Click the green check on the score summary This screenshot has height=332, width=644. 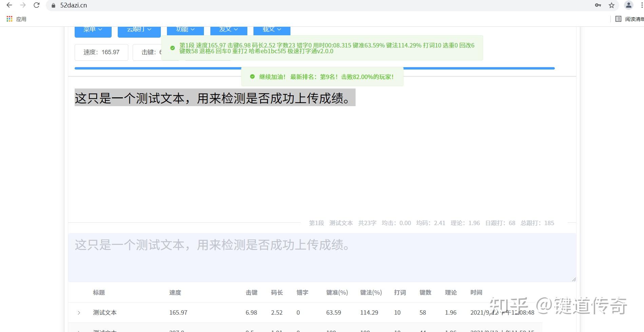tap(173, 48)
